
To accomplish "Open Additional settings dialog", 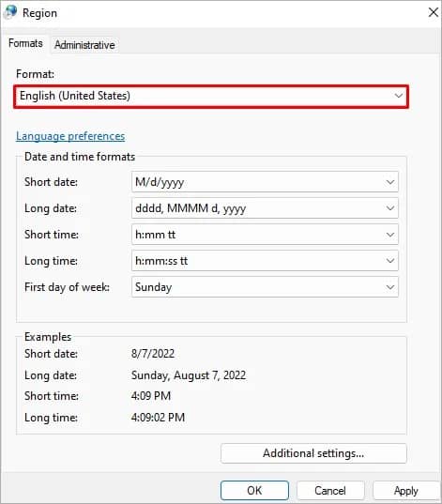I will pyautogui.click(x=313, y=453).
